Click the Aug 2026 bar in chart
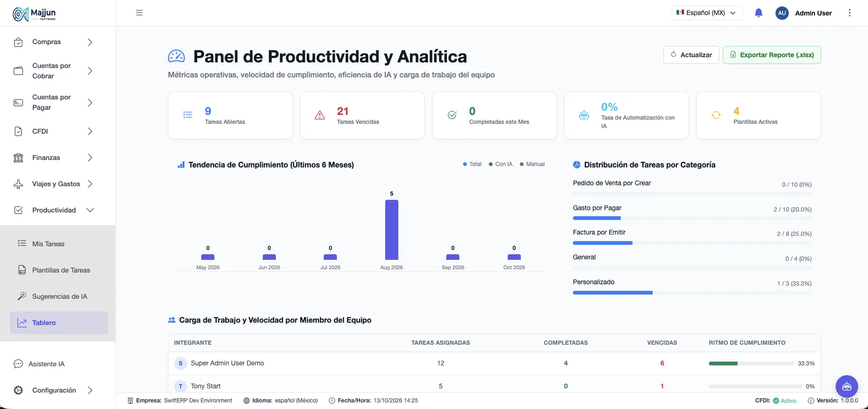 pyautogui.click(x=392, y=230)
